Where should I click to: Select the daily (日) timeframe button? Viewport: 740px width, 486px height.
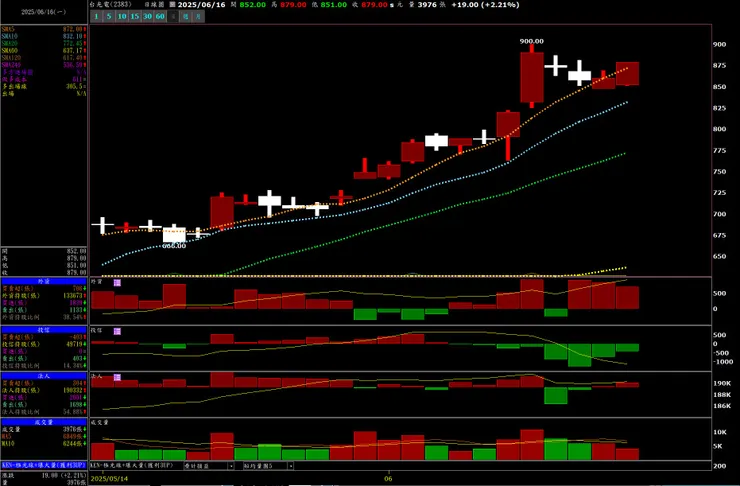[173, 17]
